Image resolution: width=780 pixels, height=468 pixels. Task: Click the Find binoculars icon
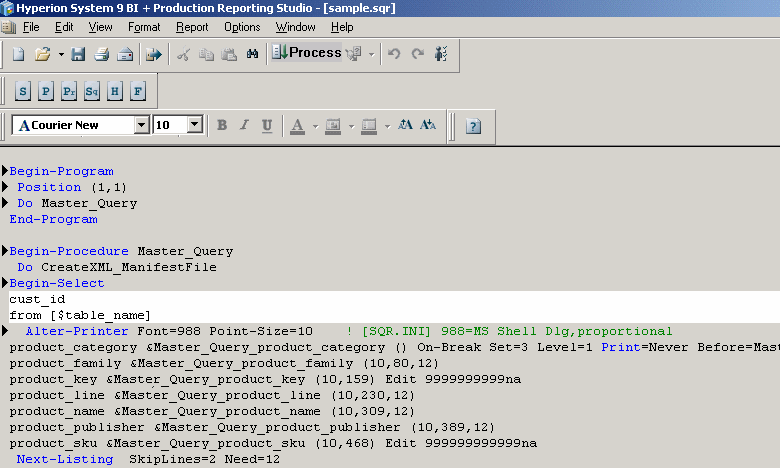pyautogui.click(x=252, y=54)
